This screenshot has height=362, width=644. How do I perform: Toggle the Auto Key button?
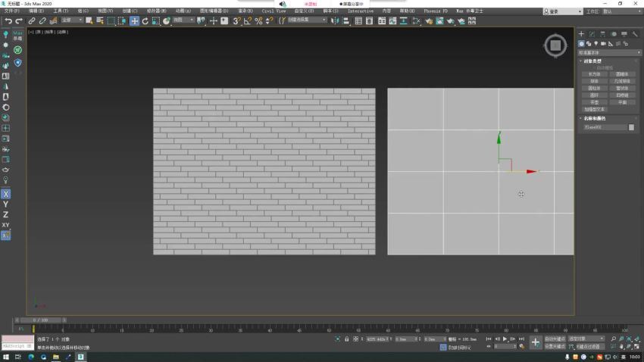555,339
